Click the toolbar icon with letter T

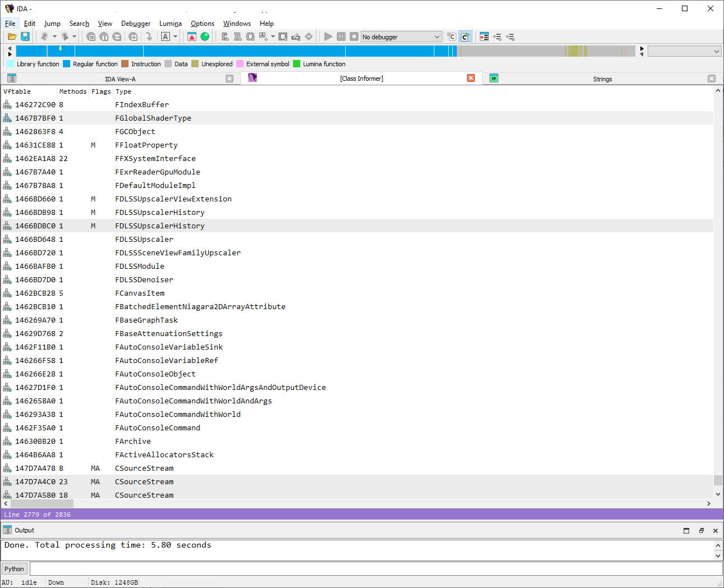click(104, 36)
